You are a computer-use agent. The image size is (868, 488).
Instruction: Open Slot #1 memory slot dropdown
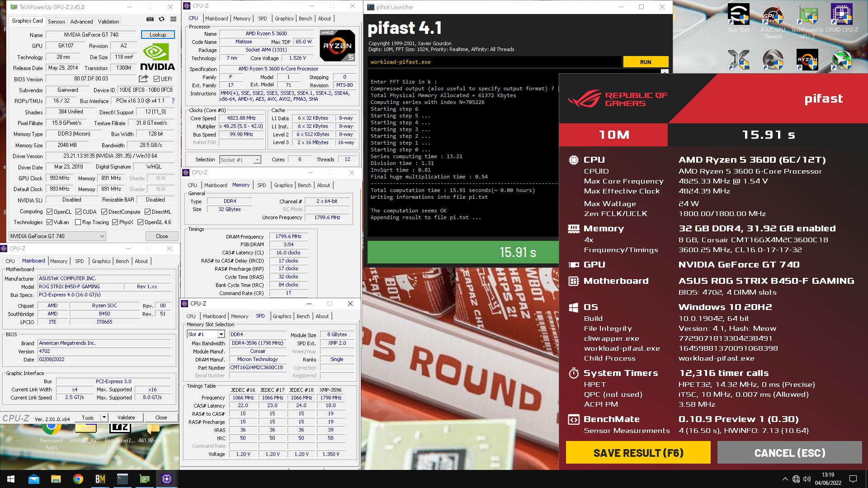coord(206,334)
